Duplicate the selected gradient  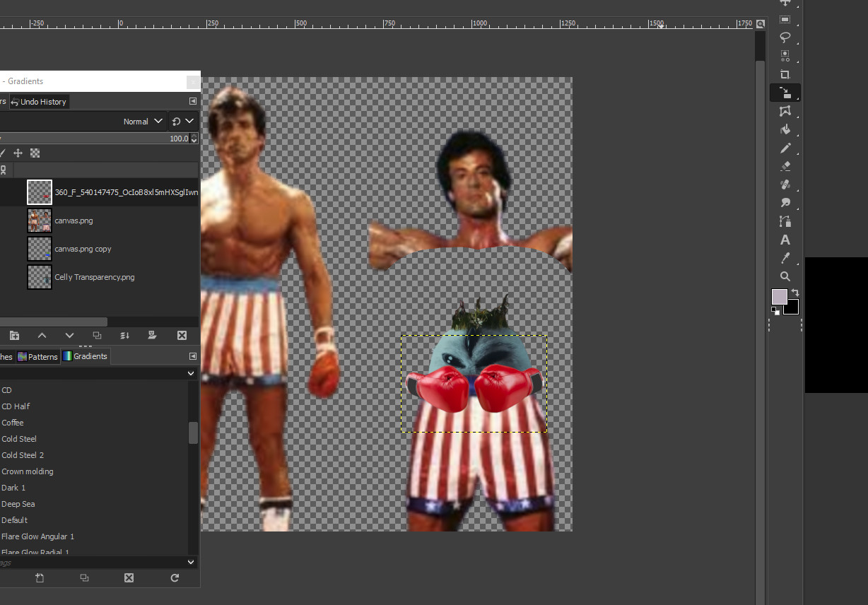pos(84,577)
